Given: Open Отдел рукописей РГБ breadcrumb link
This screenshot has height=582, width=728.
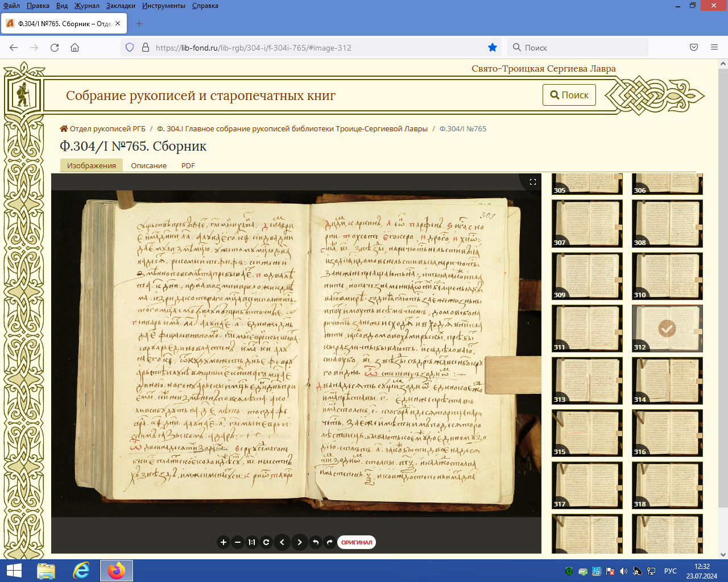Looking at the screenshot, I should click(102, 129).
